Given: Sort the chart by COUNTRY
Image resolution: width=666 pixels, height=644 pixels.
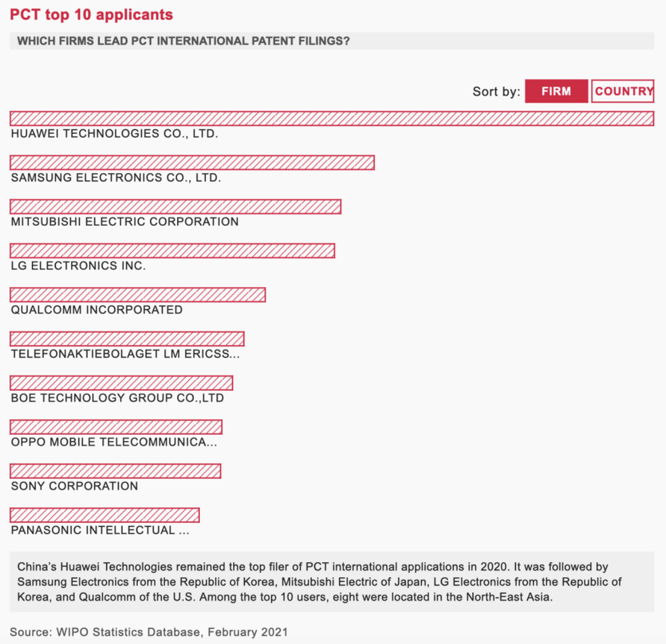Looking at the screenshot, I should coord(623,91).
